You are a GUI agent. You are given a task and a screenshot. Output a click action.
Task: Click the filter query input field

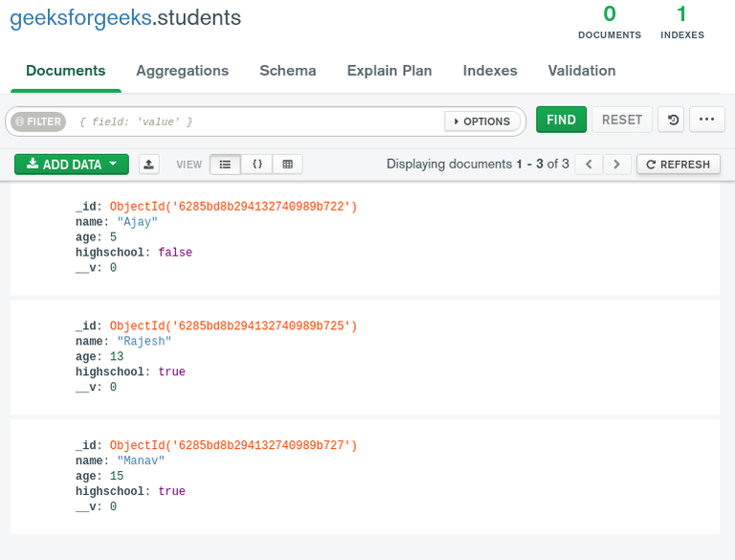(x=258, y=122)
